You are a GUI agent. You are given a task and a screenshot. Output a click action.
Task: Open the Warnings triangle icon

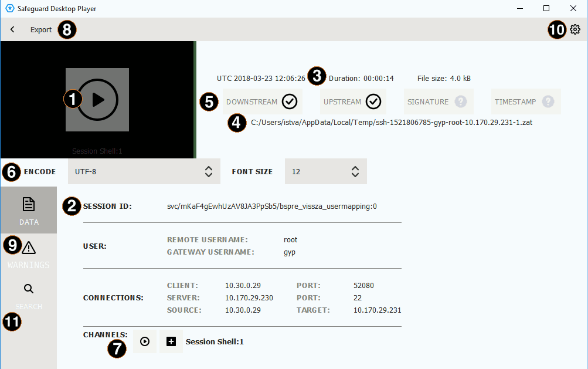29,248
